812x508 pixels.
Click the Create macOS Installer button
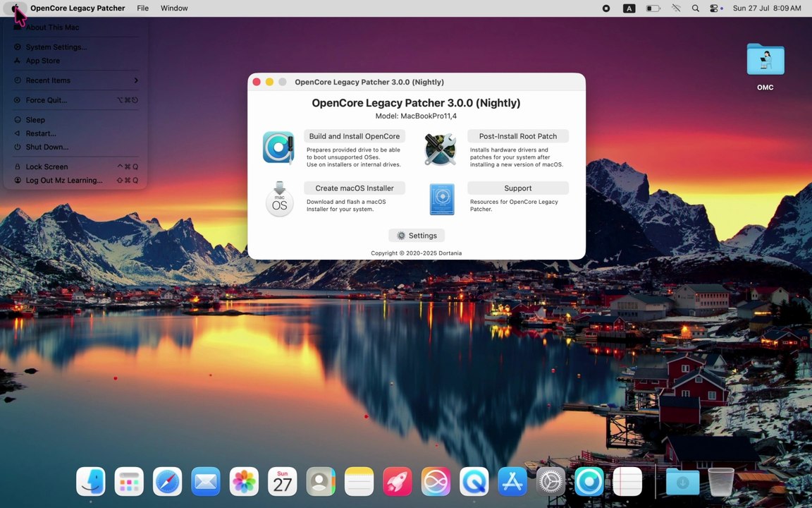point(355,188)
